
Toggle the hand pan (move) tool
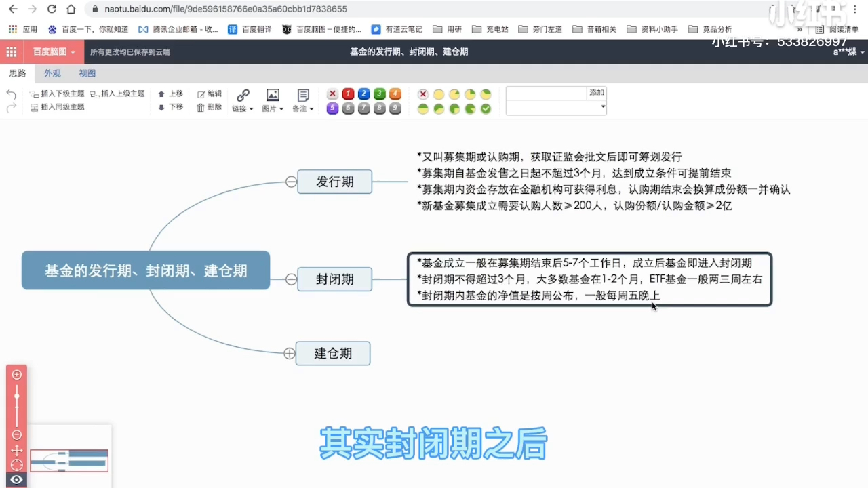(17, 450)
